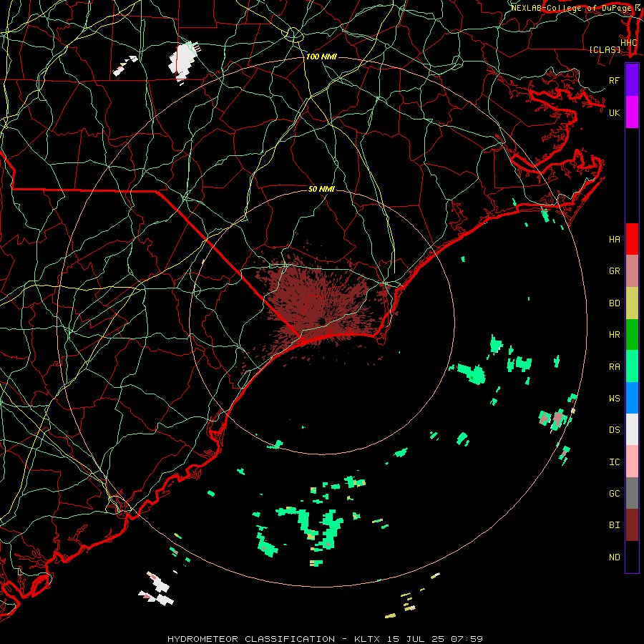The image size is (644, 644).
Task: Click the 'GC' legend label
Action: tap(614, 494)
